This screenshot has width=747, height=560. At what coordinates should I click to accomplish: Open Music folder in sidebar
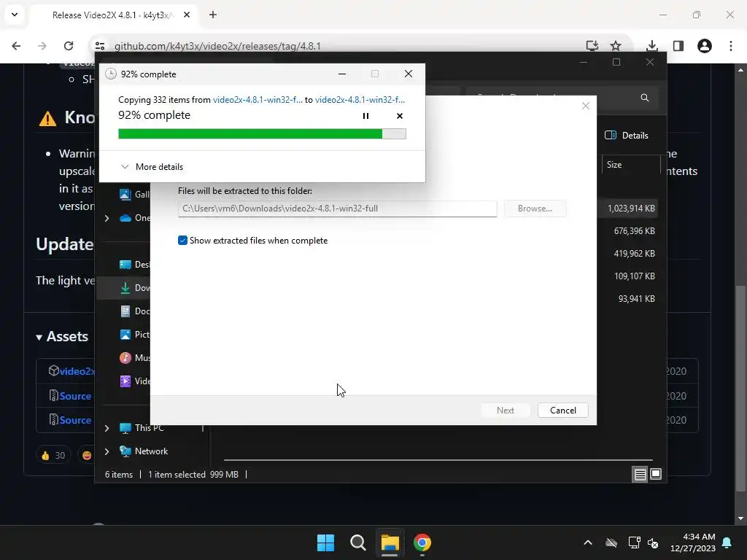pos(135,357)
